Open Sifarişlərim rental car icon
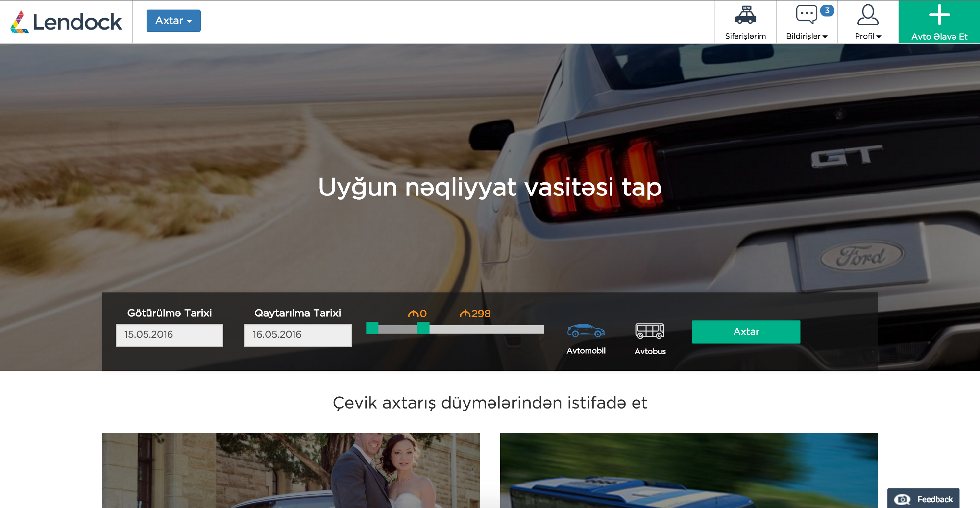Viewport: 980px width, 508px height. [x=745, y=15]
